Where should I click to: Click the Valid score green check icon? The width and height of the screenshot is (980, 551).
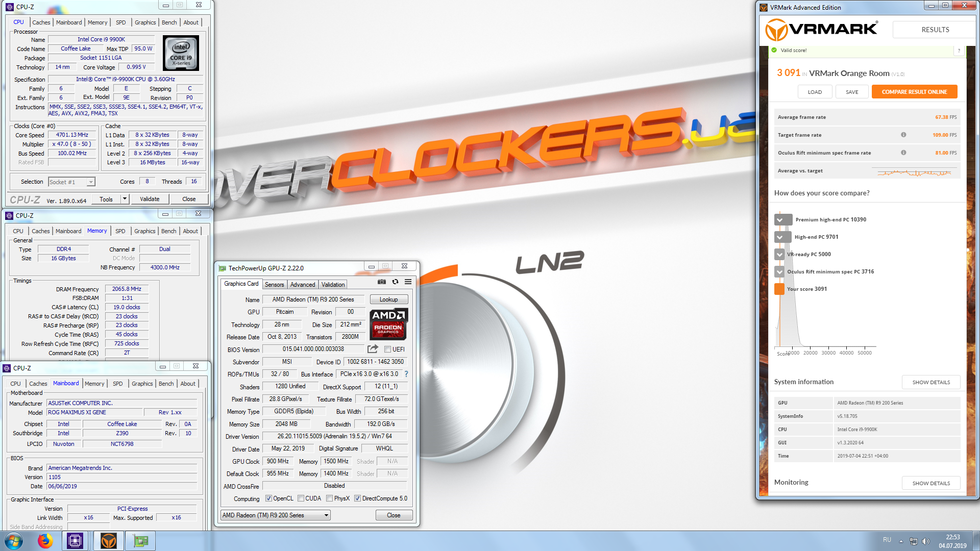coord(774,50)
